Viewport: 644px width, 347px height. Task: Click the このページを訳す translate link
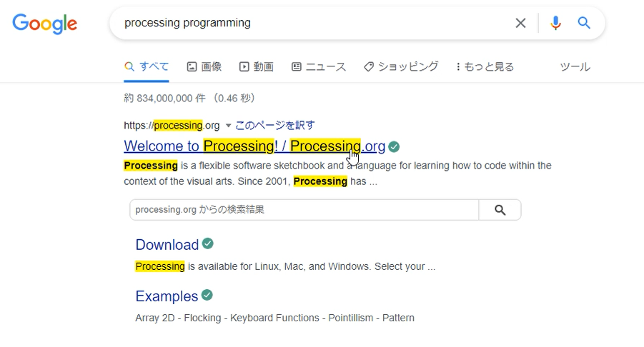point(275,125)
